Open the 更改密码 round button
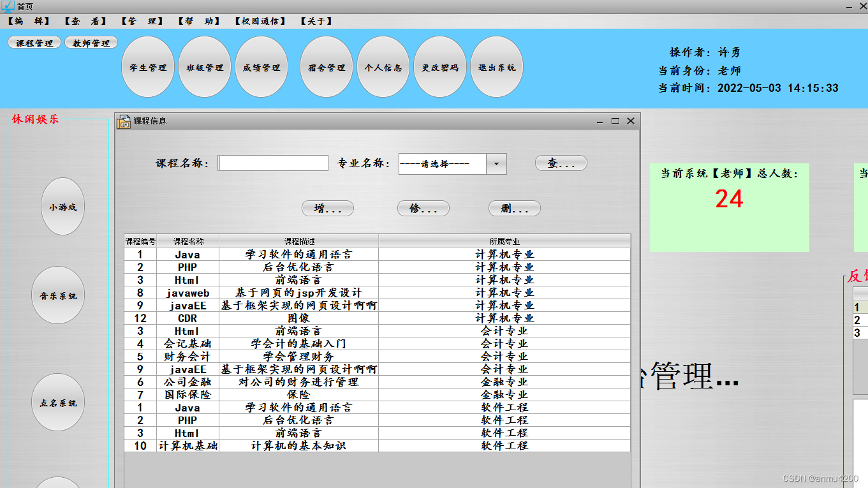 pyautogui.click(x=440, y=67)
